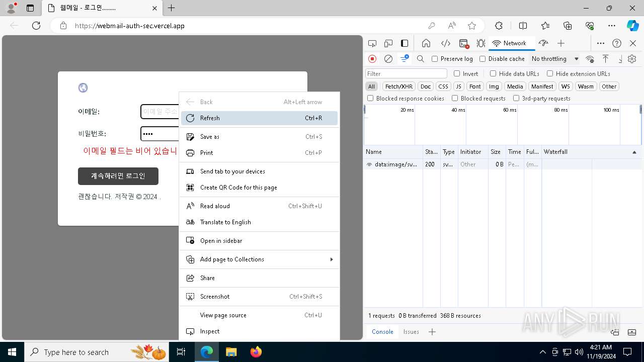This screenshot has height=362, width=644.
Task: Toggle the DevTools dock side icon
Action: (x=405, y=43)
